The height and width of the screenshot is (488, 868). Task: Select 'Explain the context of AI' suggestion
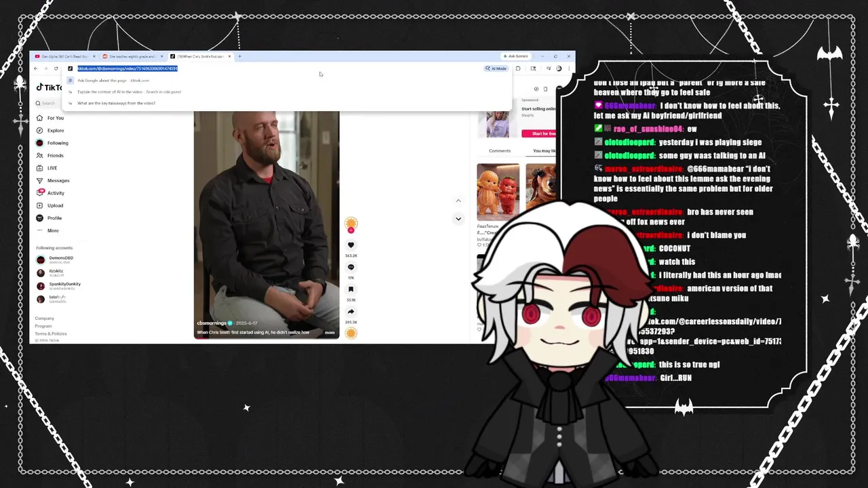(x=288, y=91)
